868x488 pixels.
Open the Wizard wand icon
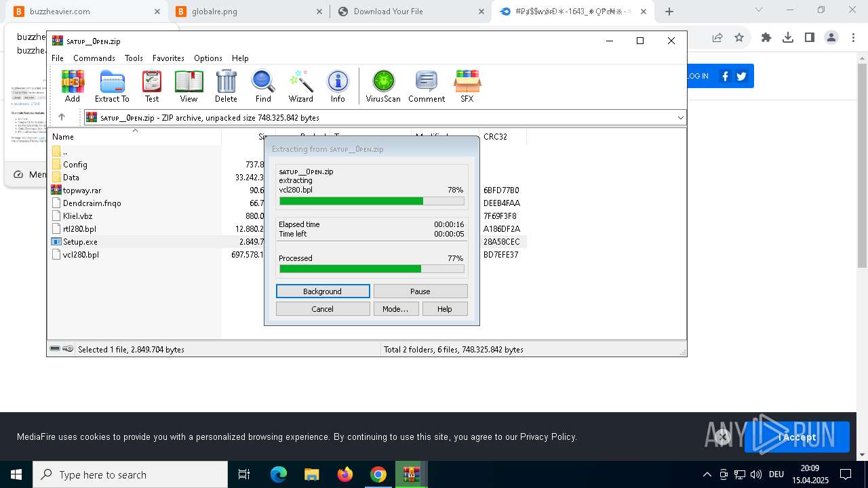click(x=301, y=86)
